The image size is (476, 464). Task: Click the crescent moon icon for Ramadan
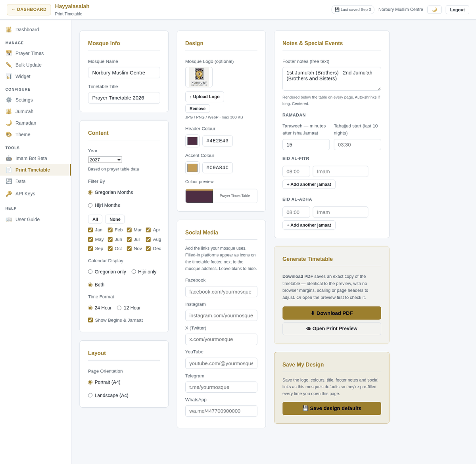click(x=9, y=123)
